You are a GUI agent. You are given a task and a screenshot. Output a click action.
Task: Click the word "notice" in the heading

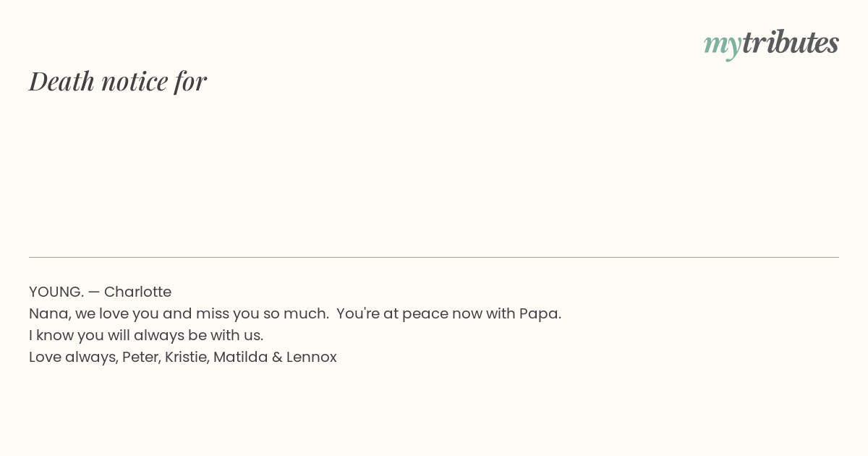click(135, 81)
